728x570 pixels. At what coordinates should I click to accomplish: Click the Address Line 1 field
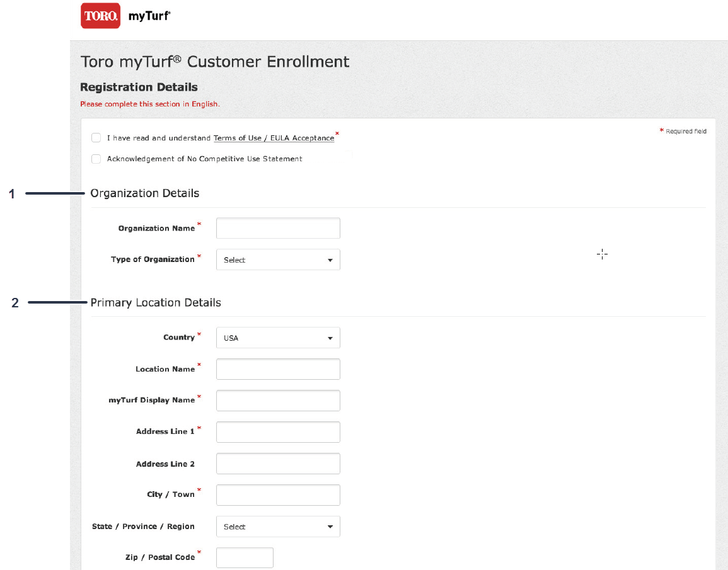point(278,432)
